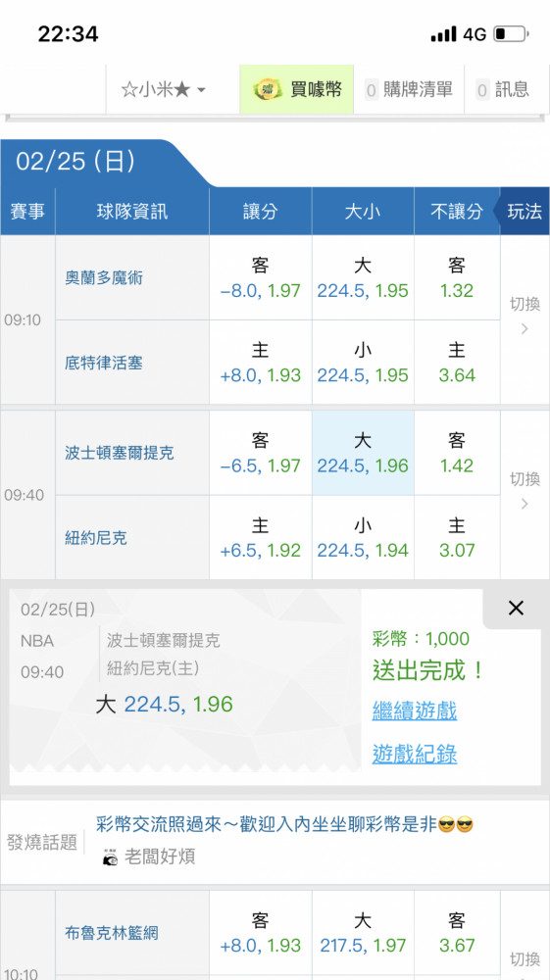
Task: Click the 彩幣:1,000 amount text
Action: [x=421, y=639]
